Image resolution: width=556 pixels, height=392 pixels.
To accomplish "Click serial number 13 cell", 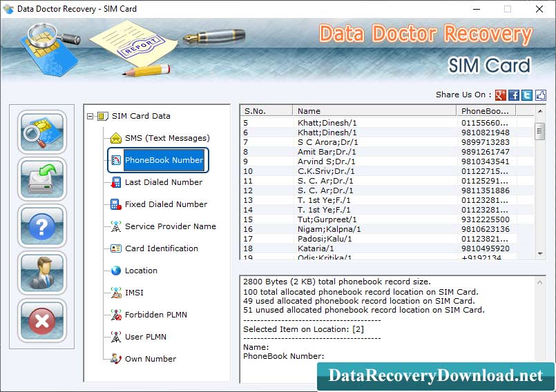I will 248,200.
